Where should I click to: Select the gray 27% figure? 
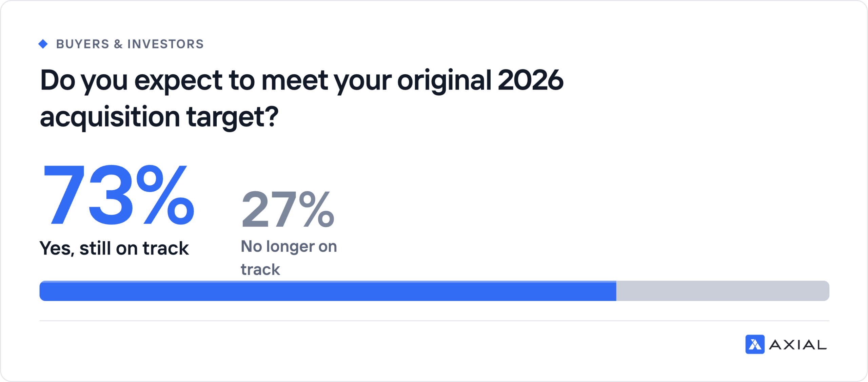tap(288, 209)
